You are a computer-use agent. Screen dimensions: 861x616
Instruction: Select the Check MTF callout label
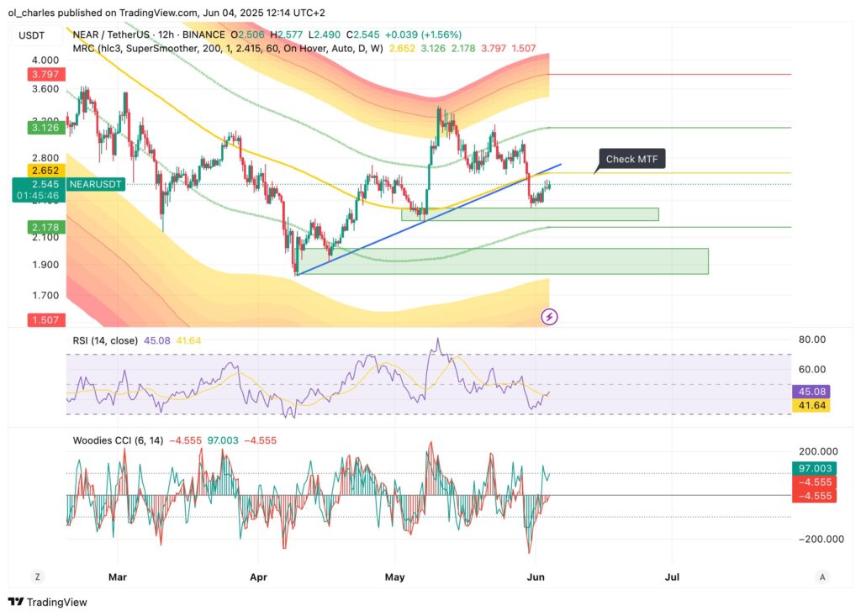pos(631,159)
